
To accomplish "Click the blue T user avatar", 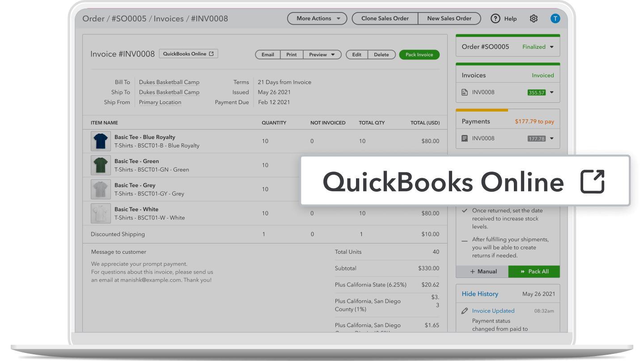I will 555,18.
